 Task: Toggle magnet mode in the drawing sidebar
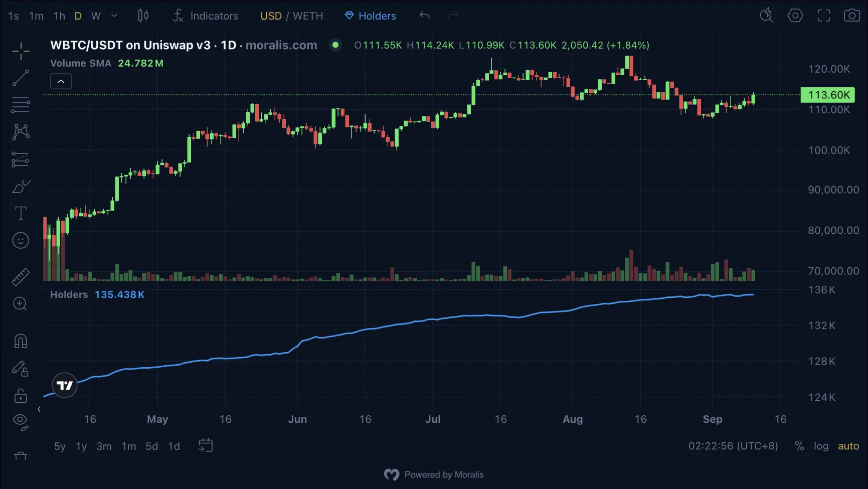click(x=20, y=341)
